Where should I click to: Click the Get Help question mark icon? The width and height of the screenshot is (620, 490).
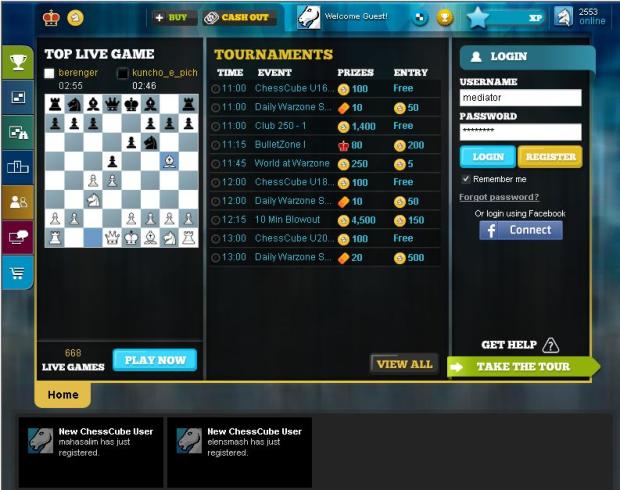550,345
